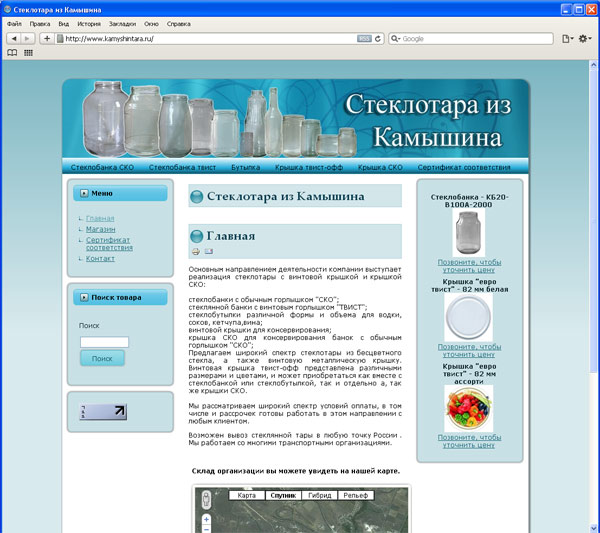Click price link under the glass jar
The image size is (600, 533).
tap(469, 266)
